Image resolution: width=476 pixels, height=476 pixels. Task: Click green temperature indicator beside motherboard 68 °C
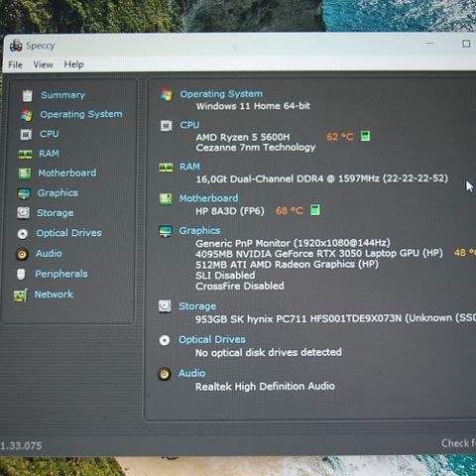315,210
